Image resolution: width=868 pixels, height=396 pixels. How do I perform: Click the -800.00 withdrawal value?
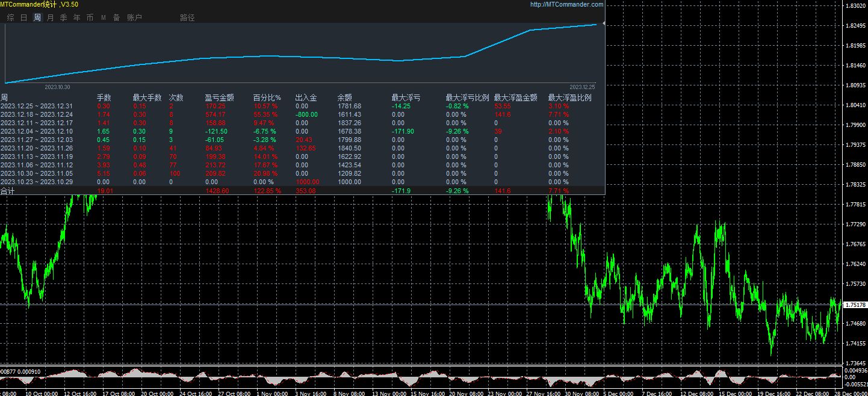[x=306, y=114]
